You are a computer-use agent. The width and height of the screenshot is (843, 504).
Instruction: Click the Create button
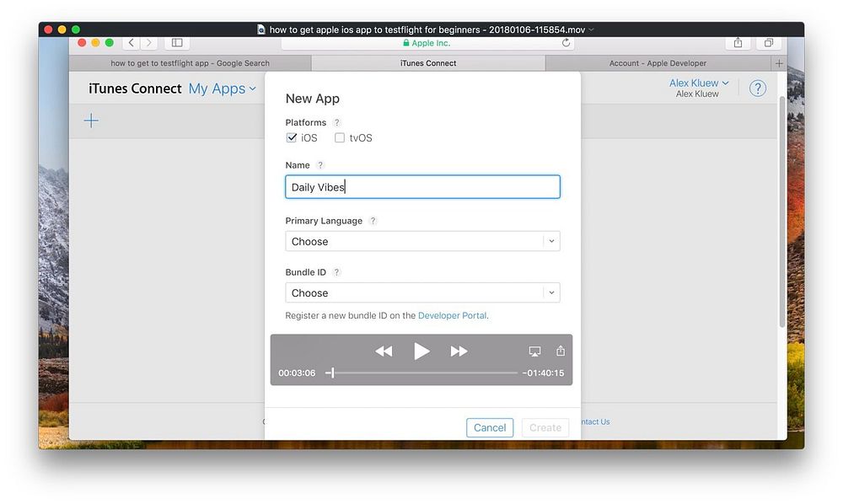[545, 427]
